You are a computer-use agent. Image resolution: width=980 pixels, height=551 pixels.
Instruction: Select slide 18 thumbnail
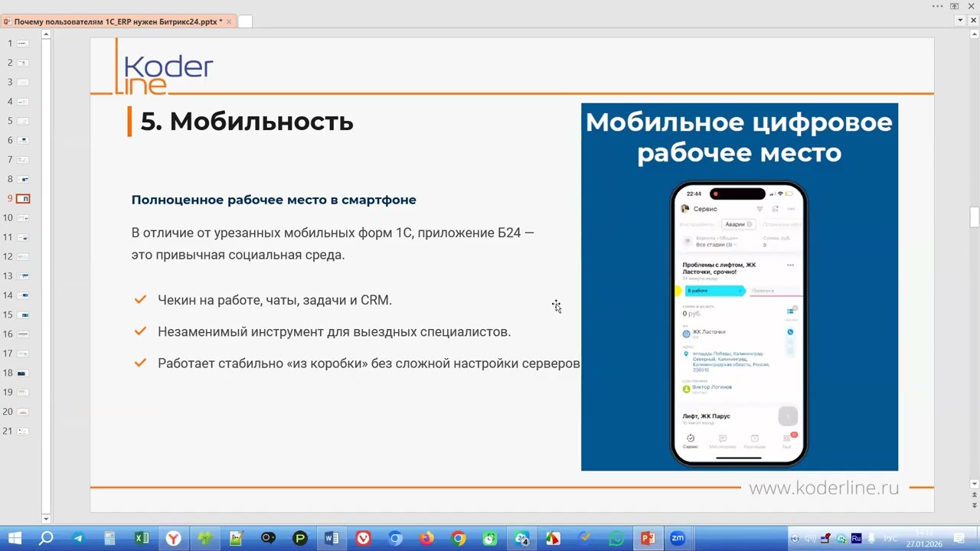coord(23,373)
